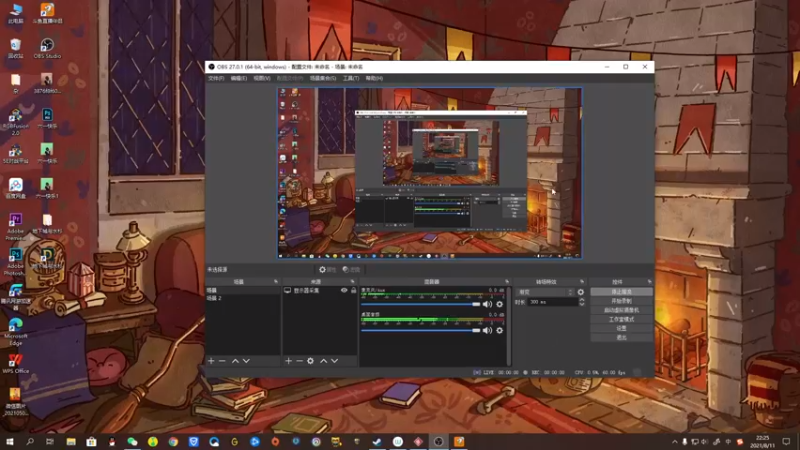This screenshot has width=800, height=450.
Task: Open desktop audio settings gear
Action: click(x=499, y=330)
